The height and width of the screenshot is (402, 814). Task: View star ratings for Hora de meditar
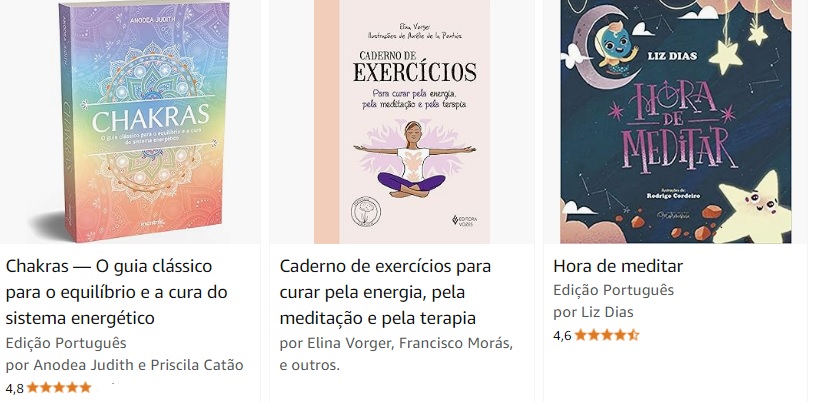[607, 335]
